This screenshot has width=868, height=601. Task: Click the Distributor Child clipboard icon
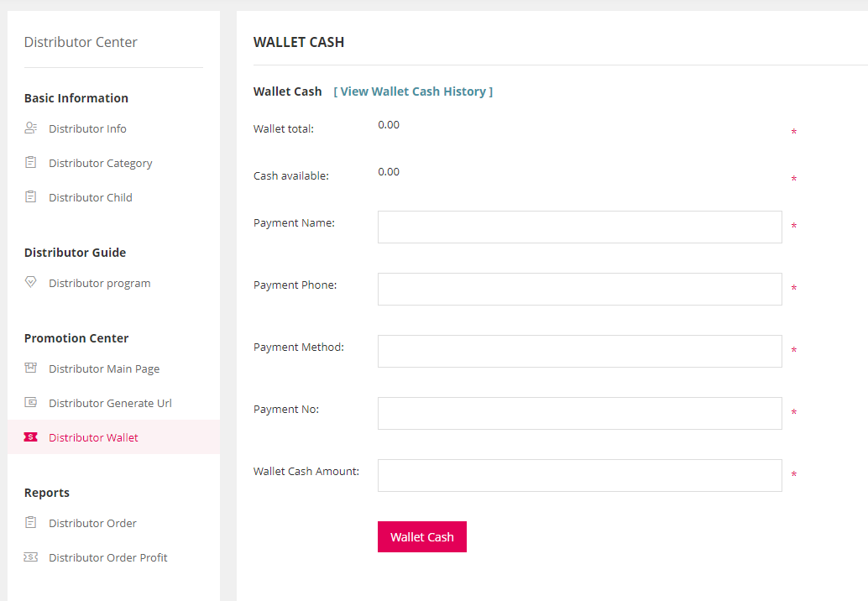click(x=31, y=197)
